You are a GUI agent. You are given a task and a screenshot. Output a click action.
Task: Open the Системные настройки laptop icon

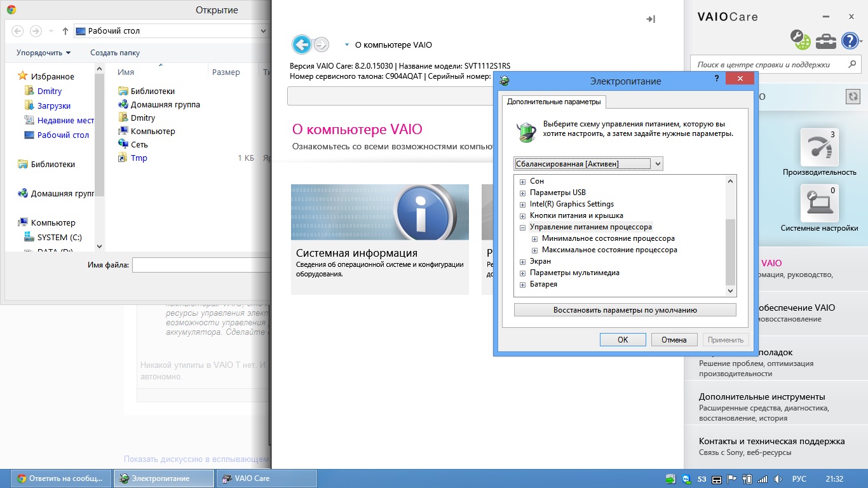point(819,203)
